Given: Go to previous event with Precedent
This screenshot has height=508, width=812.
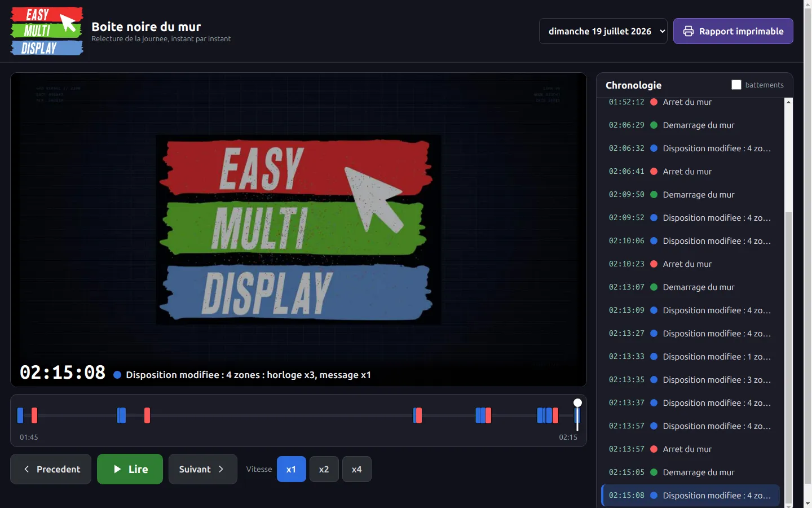Looking at the screenshot, I should [51, 469].
